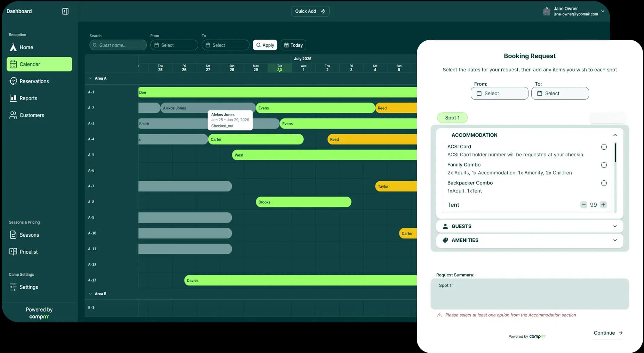This screenshot has height=353, width=644.
Task: Expand the Amenities section
Action: 530,240
